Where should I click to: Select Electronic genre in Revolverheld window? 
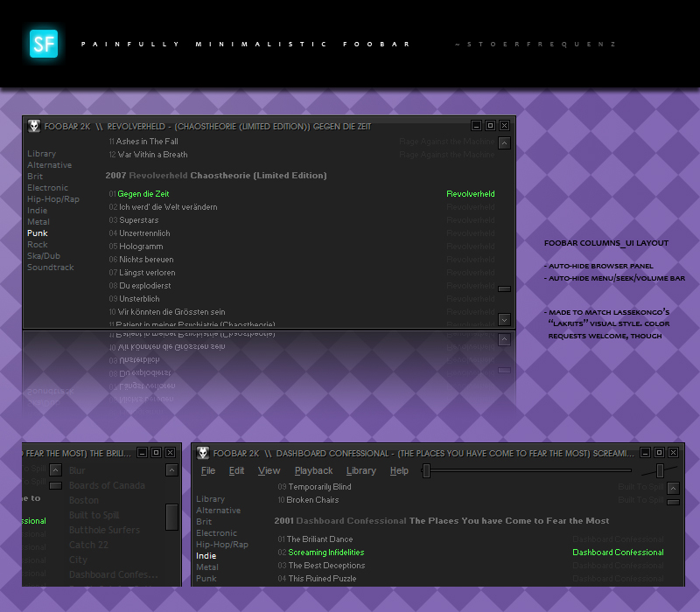48,188
